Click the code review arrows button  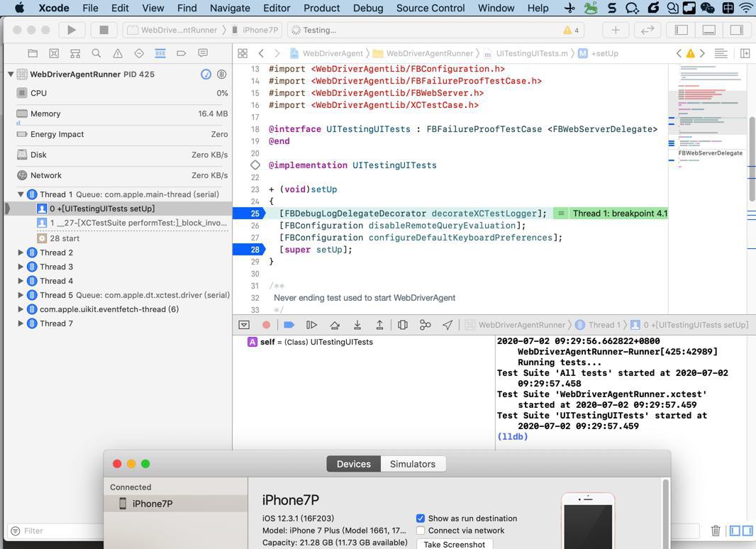tap(647, 30)
